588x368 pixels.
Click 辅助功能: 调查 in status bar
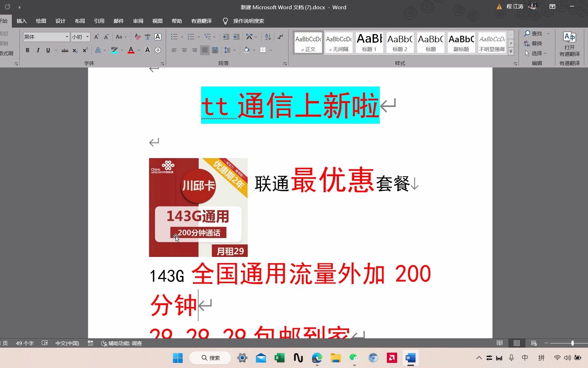pos(121,343)
